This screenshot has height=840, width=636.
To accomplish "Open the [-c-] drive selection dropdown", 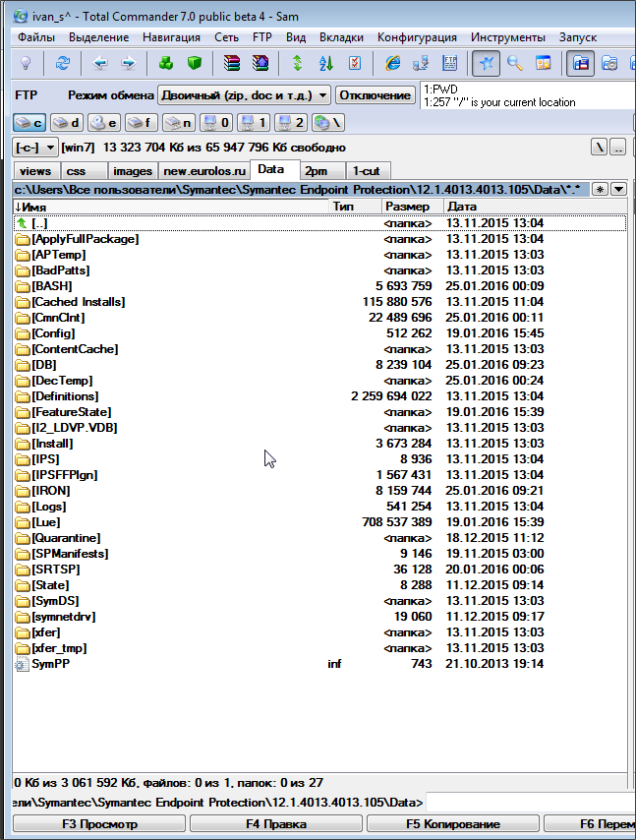I will pyautogui.click(x=34, y=147).
